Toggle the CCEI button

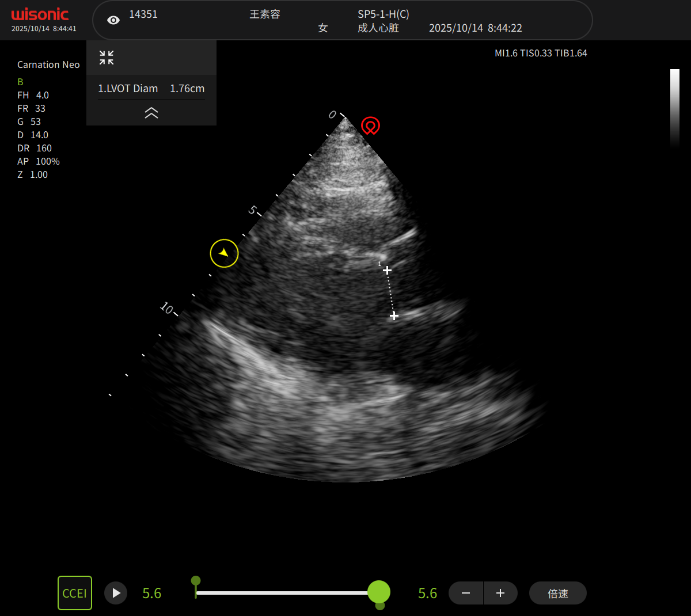[x=75, y=593]
